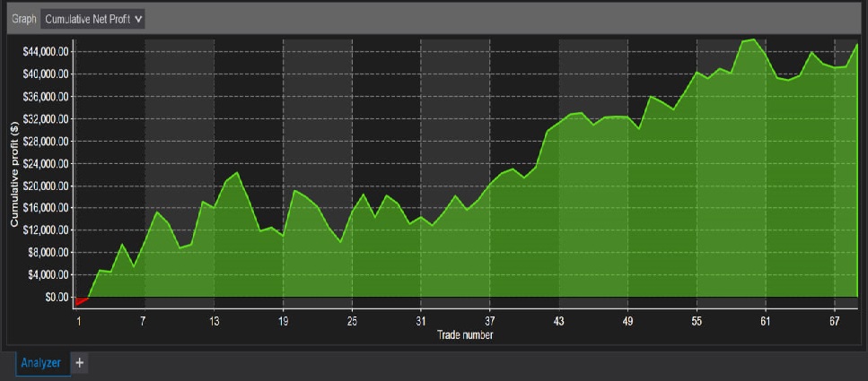Switch to the Analyzer tab
The width and height of the screenshot is (868, 381).
40,363
